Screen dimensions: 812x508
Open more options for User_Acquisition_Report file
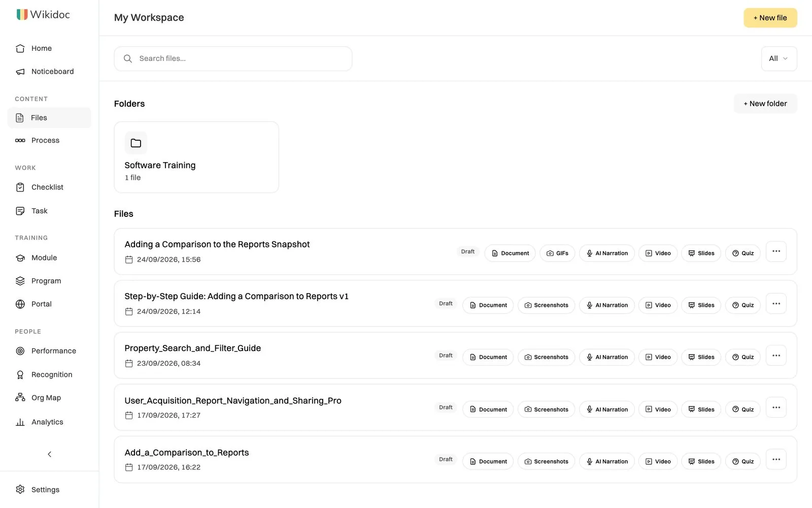(x=776, y=407)
